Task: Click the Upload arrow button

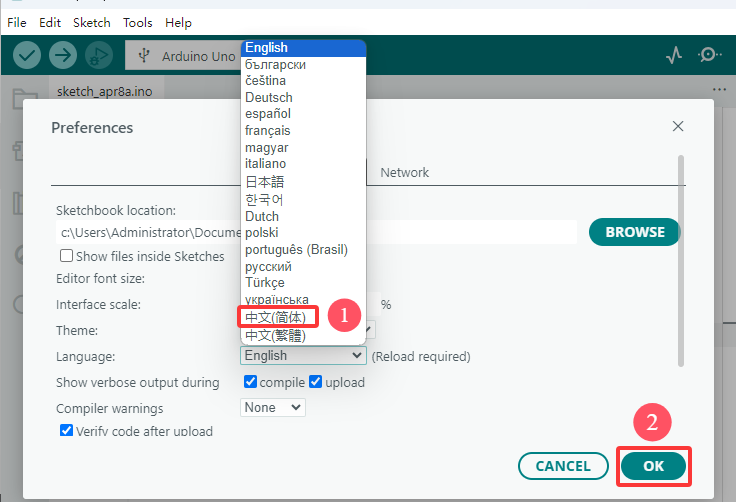Action: point(63,55)
